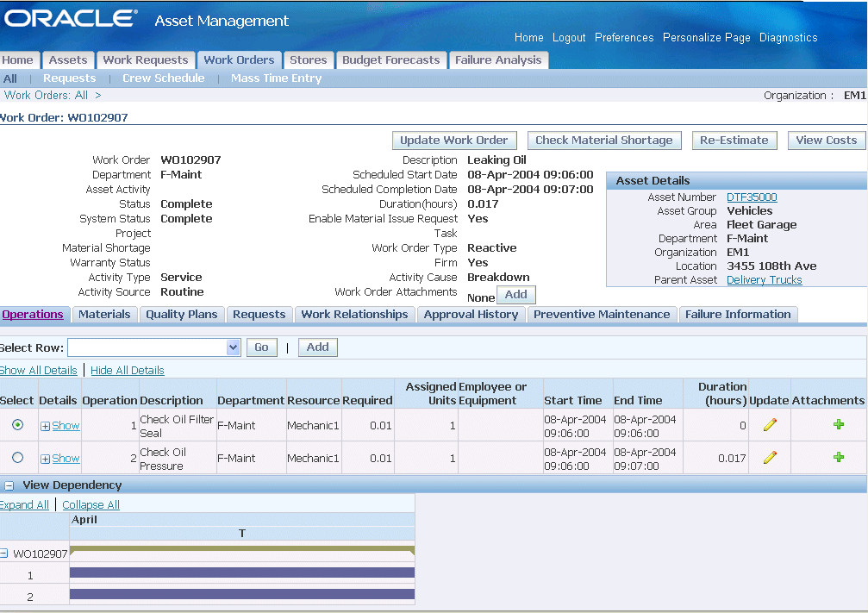Click Check Material Shortage button

(604, 140)
